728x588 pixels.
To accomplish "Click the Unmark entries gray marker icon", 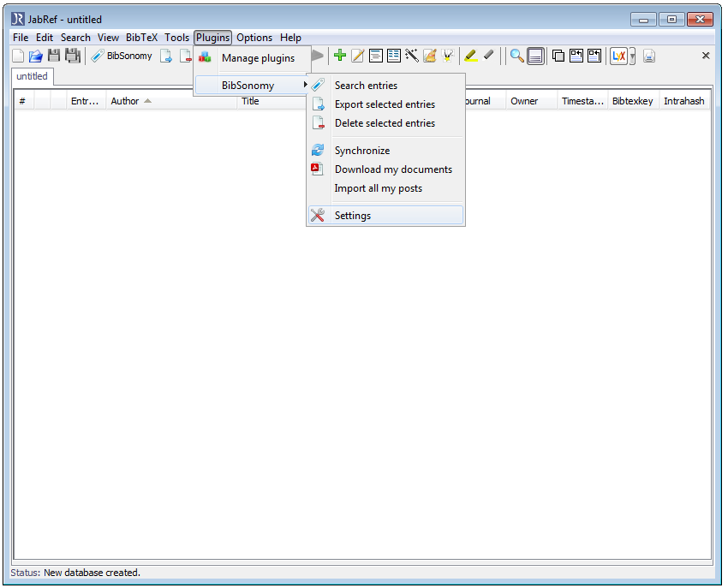I will tap(488, 56).
